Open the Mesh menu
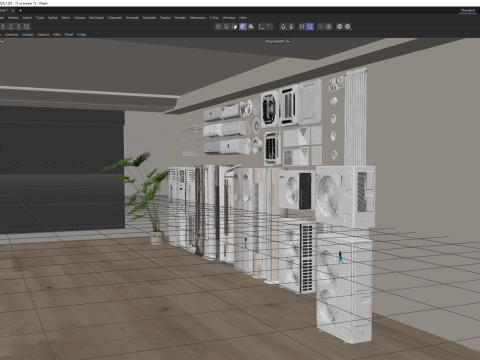Screen dimensions: 480x360 point(66,18)
